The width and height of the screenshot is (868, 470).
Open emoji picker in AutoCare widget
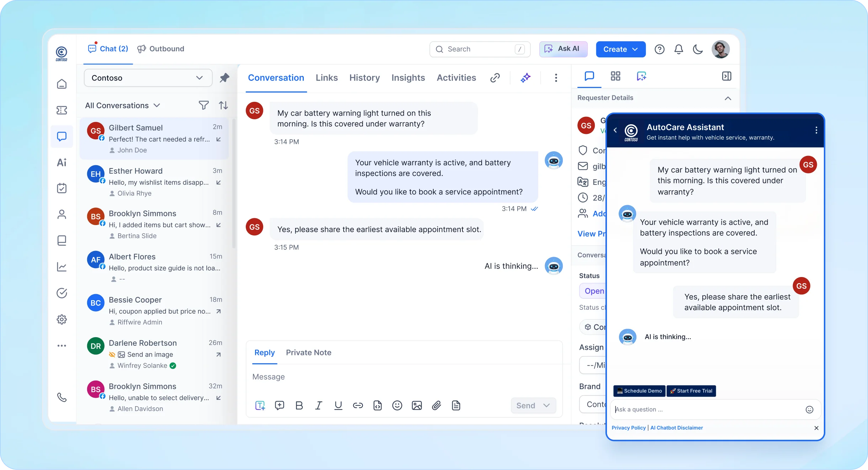(x=810, y=409)
